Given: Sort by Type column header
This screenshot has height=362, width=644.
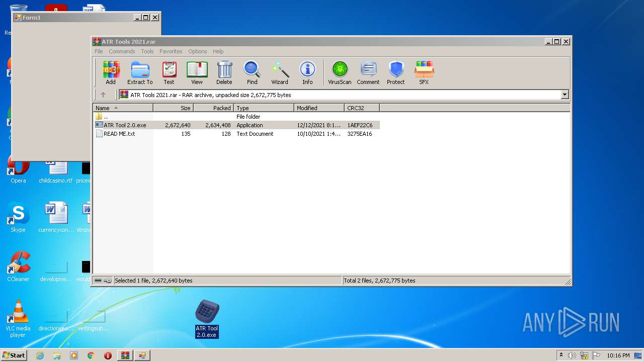Looking at the screenshot, I should 264,108.
